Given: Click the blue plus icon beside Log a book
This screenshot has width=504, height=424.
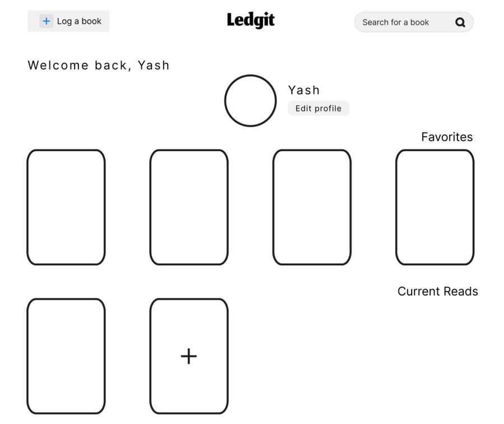Looking at the screenshot, I should [46, 21].
